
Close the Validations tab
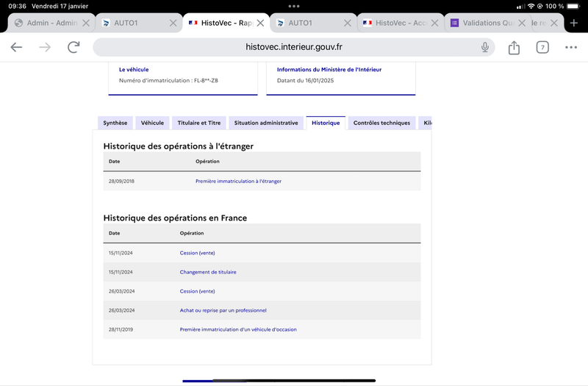[x=522, y=23]
